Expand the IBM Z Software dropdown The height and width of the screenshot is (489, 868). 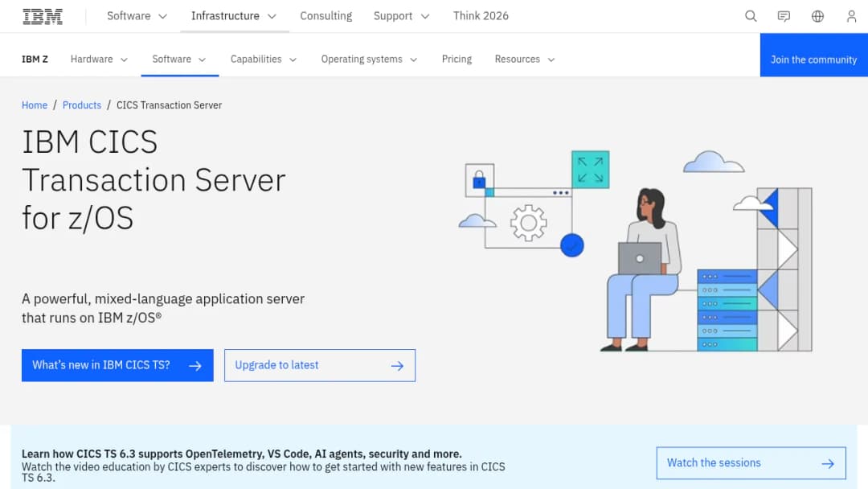tap(179, 60)
